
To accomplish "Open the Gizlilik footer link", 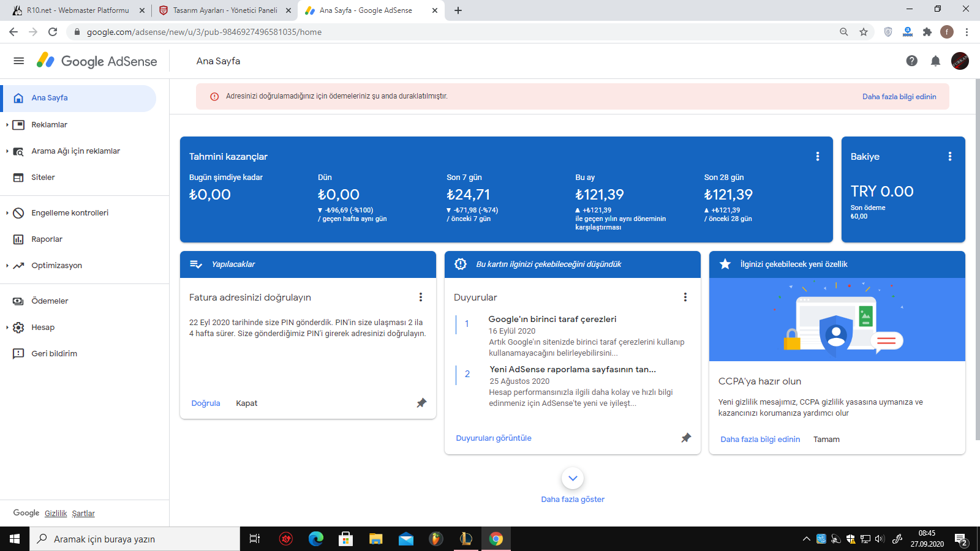I will (x=56, y=514).
